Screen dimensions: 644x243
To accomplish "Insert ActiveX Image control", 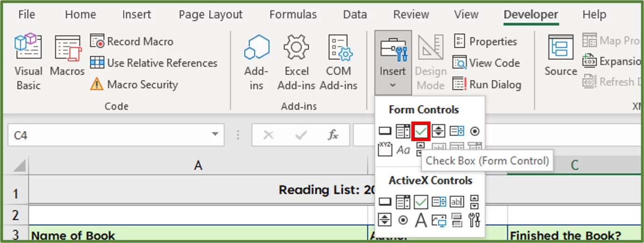I will (439, 220).
